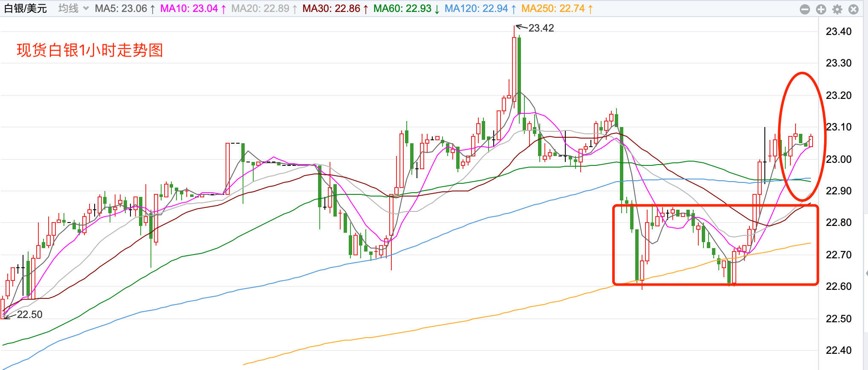Click the 23.42 high price marker
The height and width of the screenshot is (370, 868).
[x=541, y=28]
